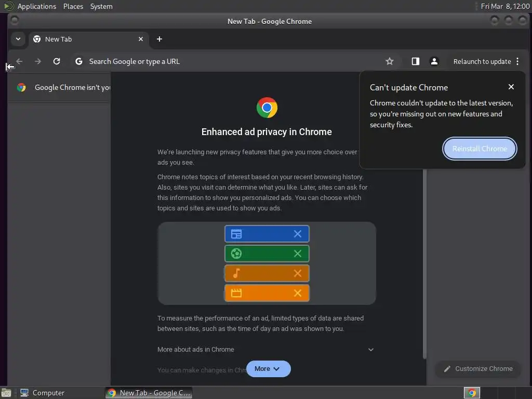Screen dimensions: 532x399
Task: Go forward with the right arrow icon
Action: [x=38, y=61]
